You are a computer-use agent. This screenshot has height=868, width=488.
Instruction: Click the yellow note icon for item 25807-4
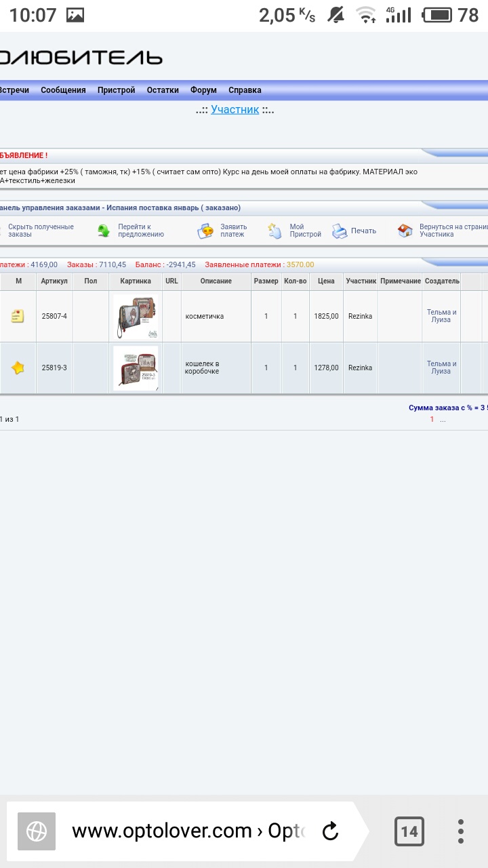click(18, 316)
